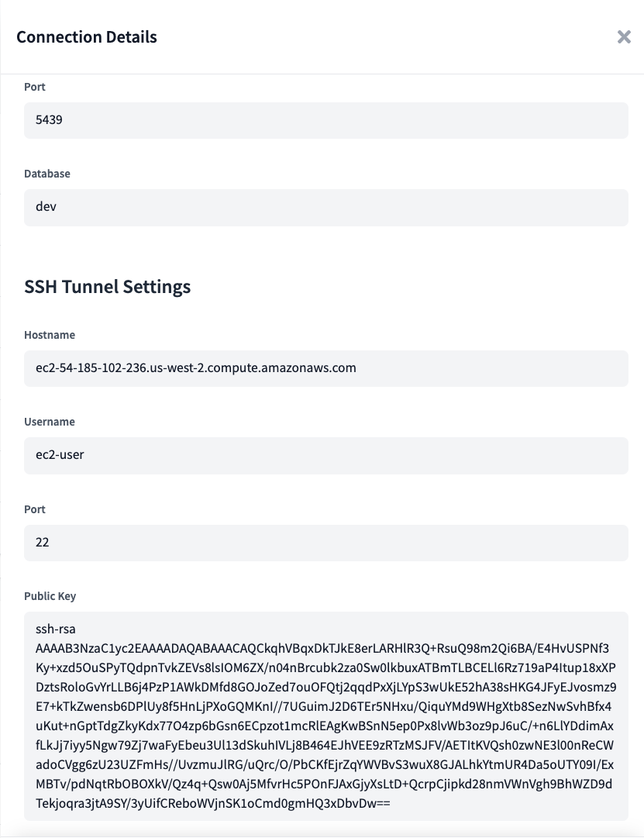
Task: Click the Username label
Action: tap(48, 422)
